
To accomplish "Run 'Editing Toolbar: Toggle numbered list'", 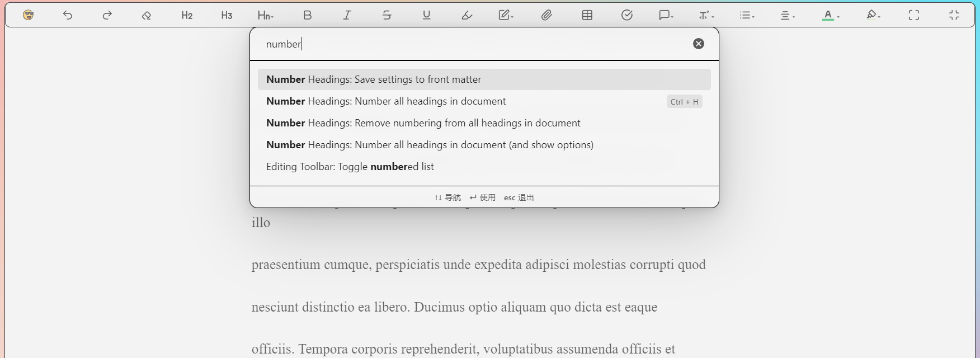I will [x=350, y=167].
